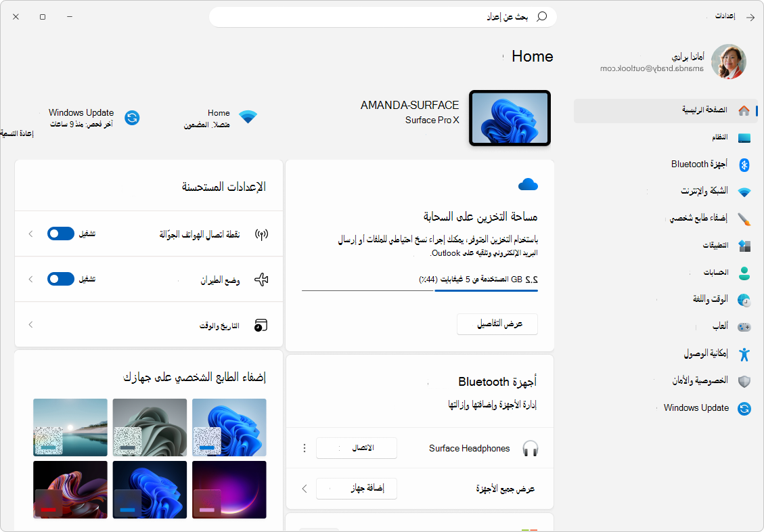Open the الشبكة والإنترنت sidebar item
The image size is (764, 532).
point(666,192)
